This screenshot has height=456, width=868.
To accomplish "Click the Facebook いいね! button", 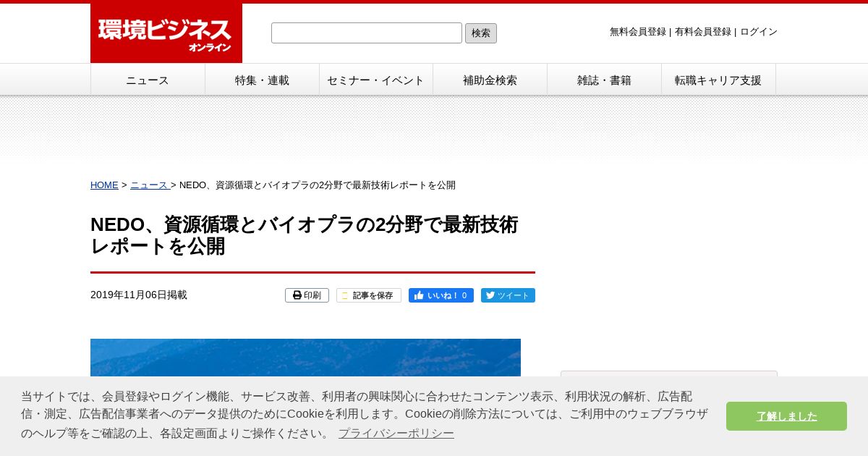I will point(441,295).
